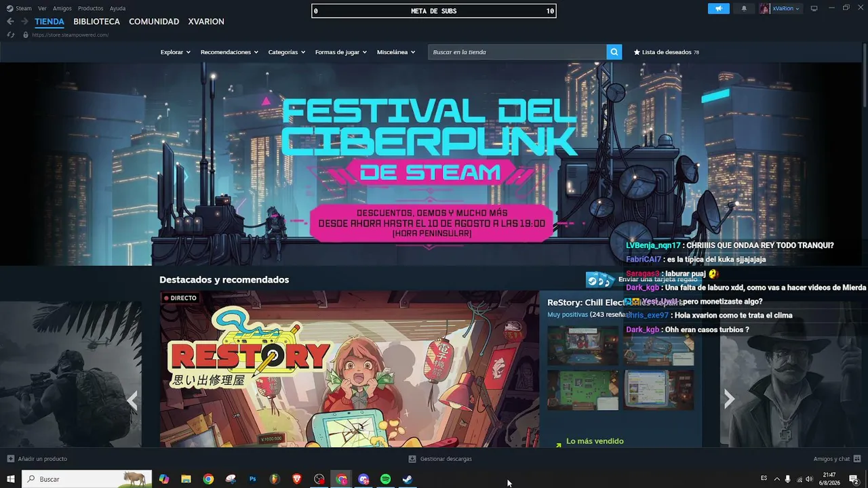Open the ReStory featured game artwork
The width and height of the screenshot is (868, 488).
click(349, 369)
